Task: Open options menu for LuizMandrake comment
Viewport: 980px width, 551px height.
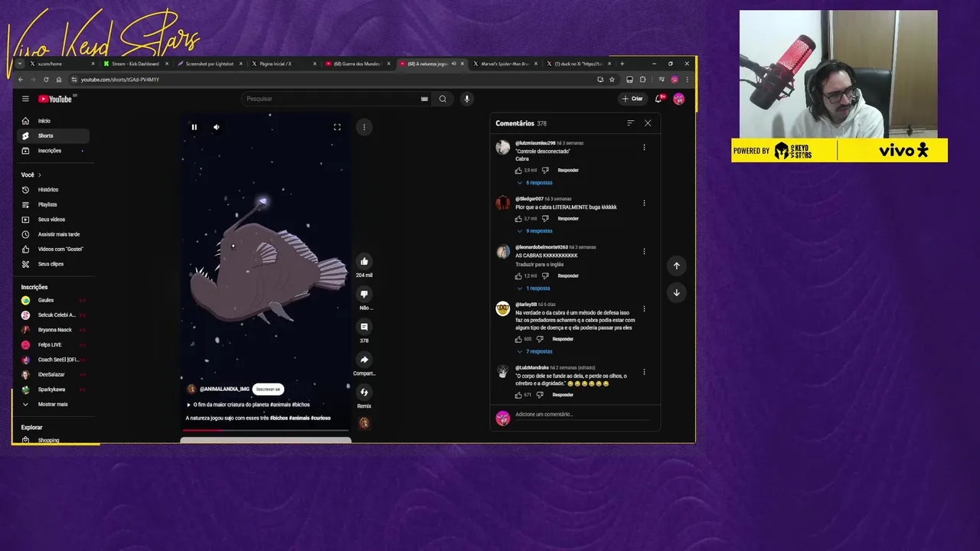Action: click(x=644, y=372)
